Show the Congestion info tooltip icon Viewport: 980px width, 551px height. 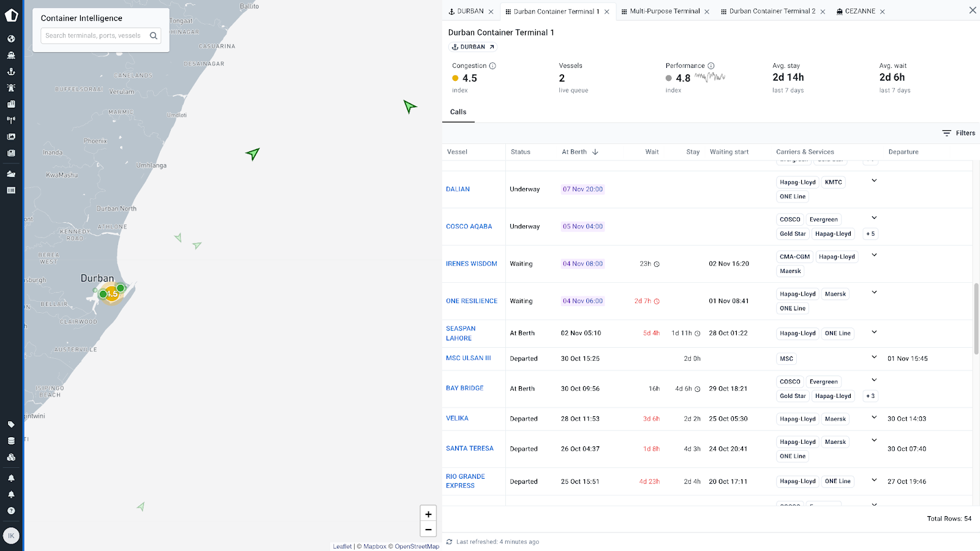coord(492,66)
